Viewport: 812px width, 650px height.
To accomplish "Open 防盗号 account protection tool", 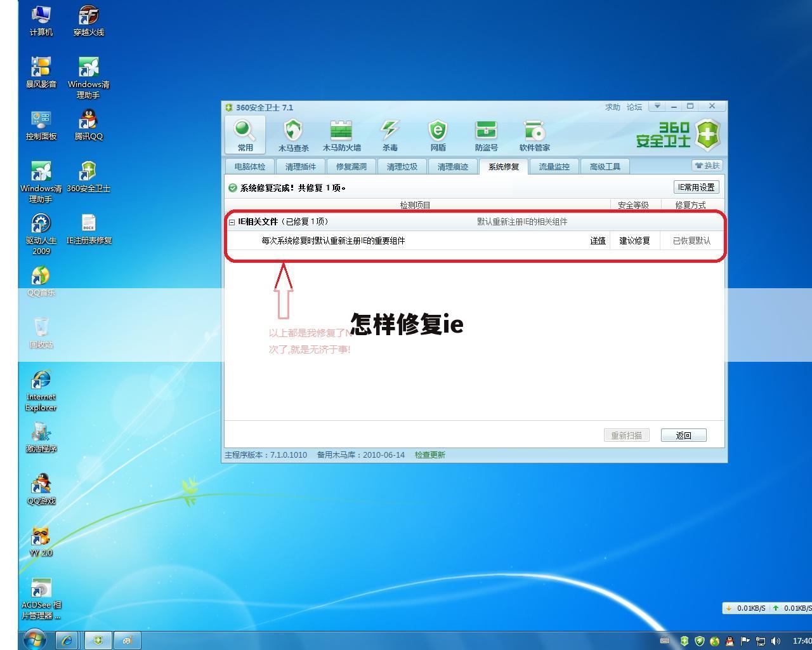I will pos(486,135).
